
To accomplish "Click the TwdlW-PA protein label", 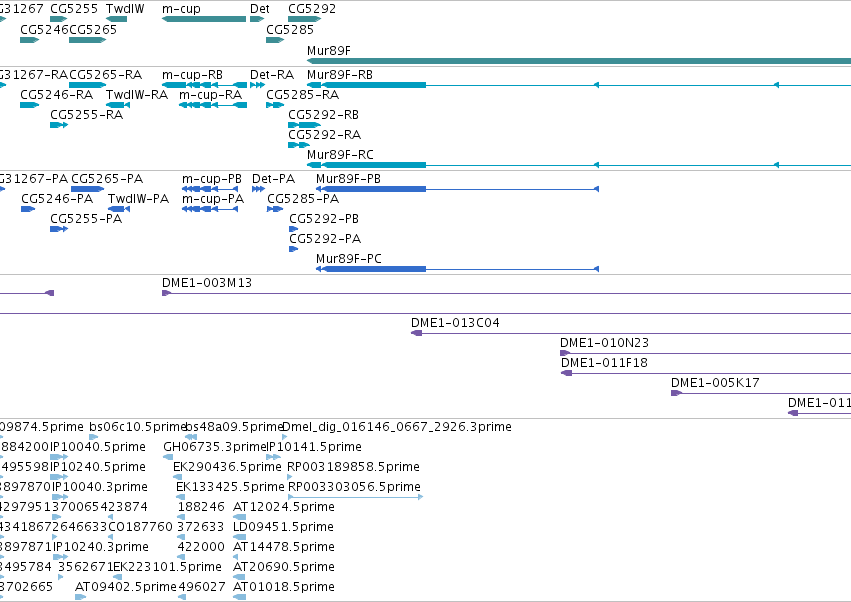I will pos(138,199).
